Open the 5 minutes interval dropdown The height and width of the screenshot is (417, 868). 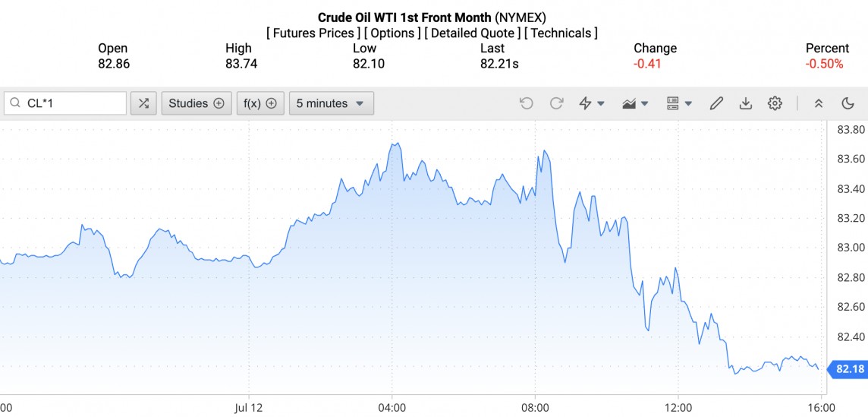tap(331, 103)
